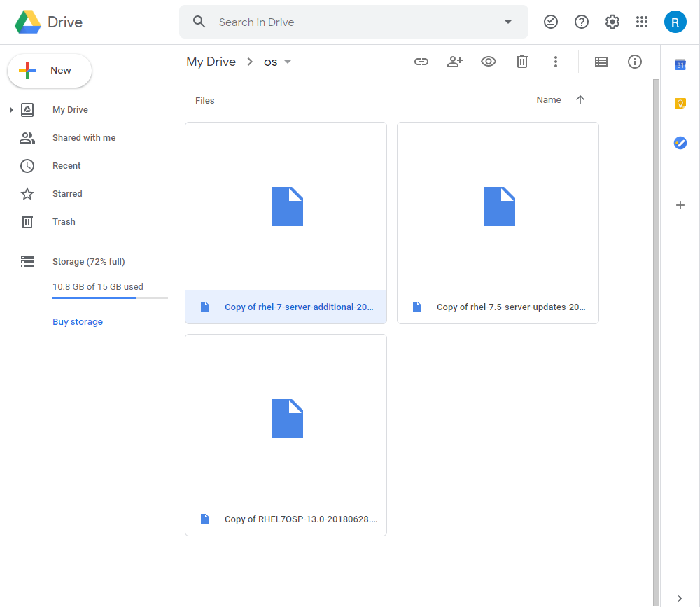The height and width of the screenshot is (607, 700).
Task: Click the My Drive sidebar icon
Action: (x=27, y=110)
